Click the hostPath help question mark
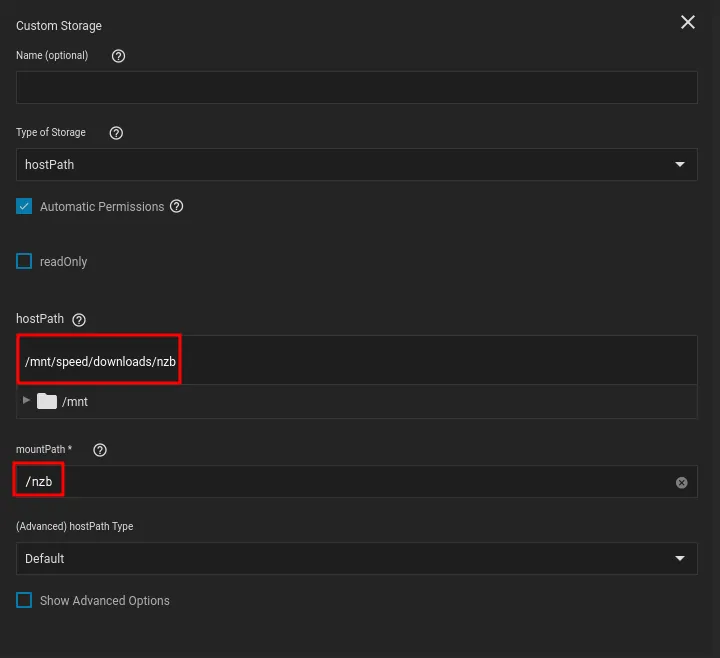 click(x=79, y=319)
